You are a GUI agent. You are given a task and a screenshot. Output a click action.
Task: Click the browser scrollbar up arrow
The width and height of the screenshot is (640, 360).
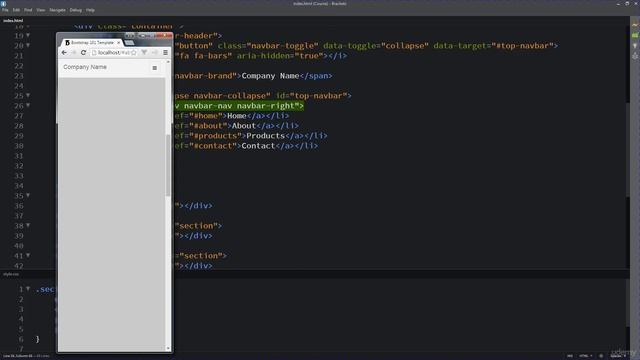pos(168,62)
